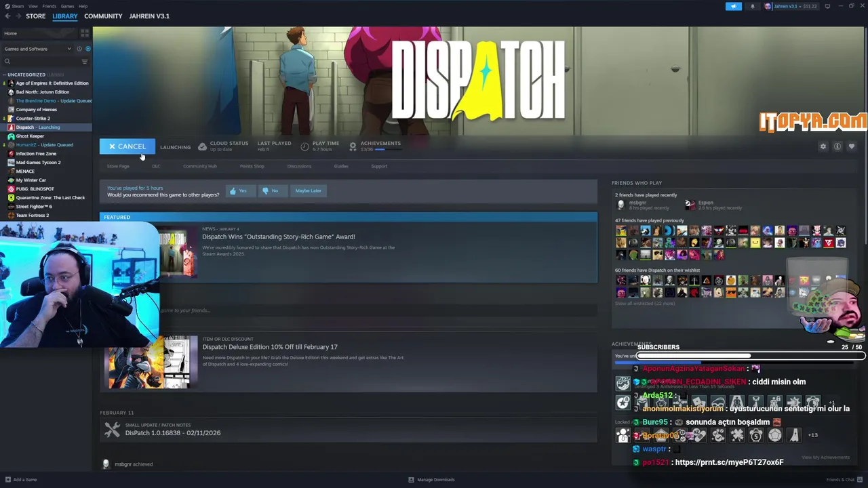Open the Games and Software dropdown
Image resolution: width=868 pixels, height=488 pixels.
click(37, 49)
